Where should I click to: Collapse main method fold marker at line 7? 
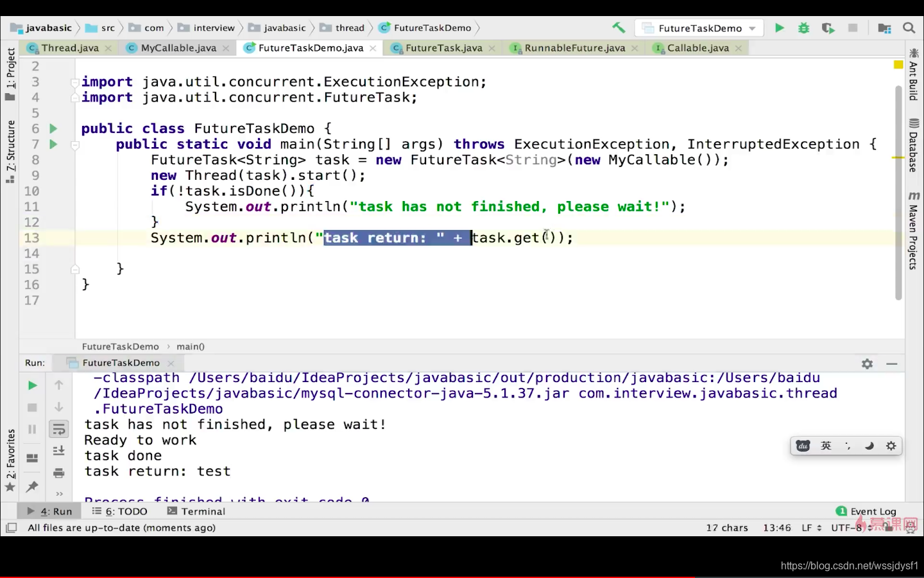coord(75,145)
